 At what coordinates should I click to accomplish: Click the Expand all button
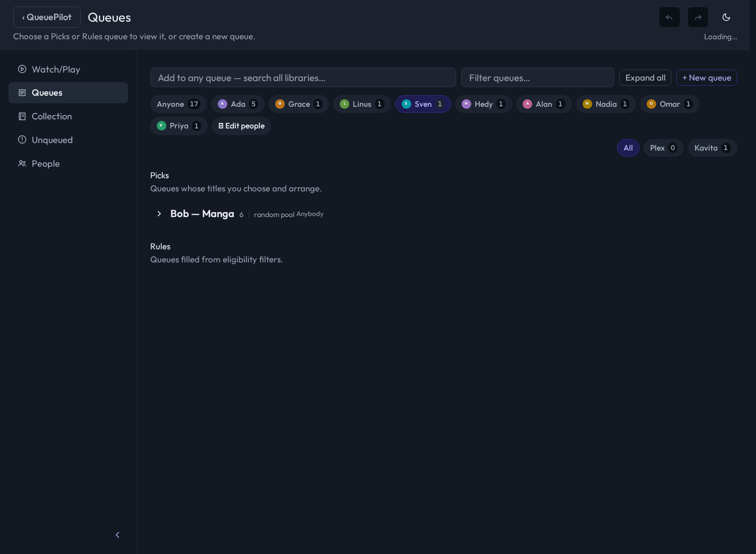[x=645, y=78]
